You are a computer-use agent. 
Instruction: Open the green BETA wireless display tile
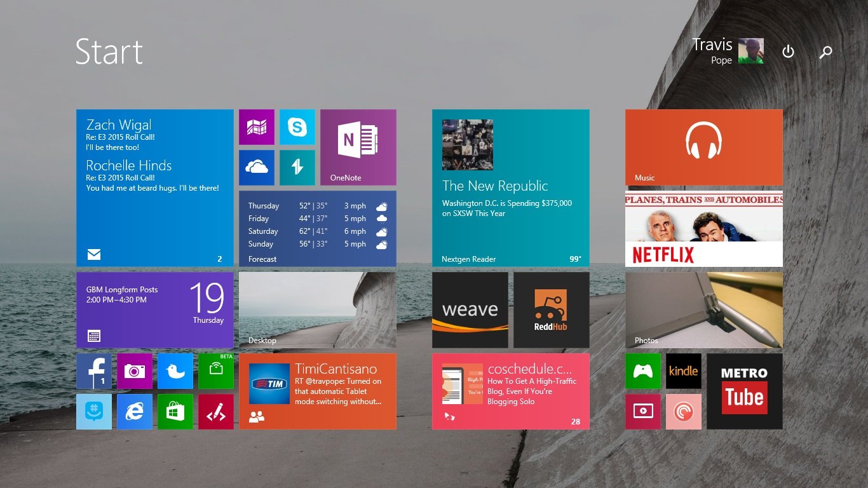pos(216,371)
